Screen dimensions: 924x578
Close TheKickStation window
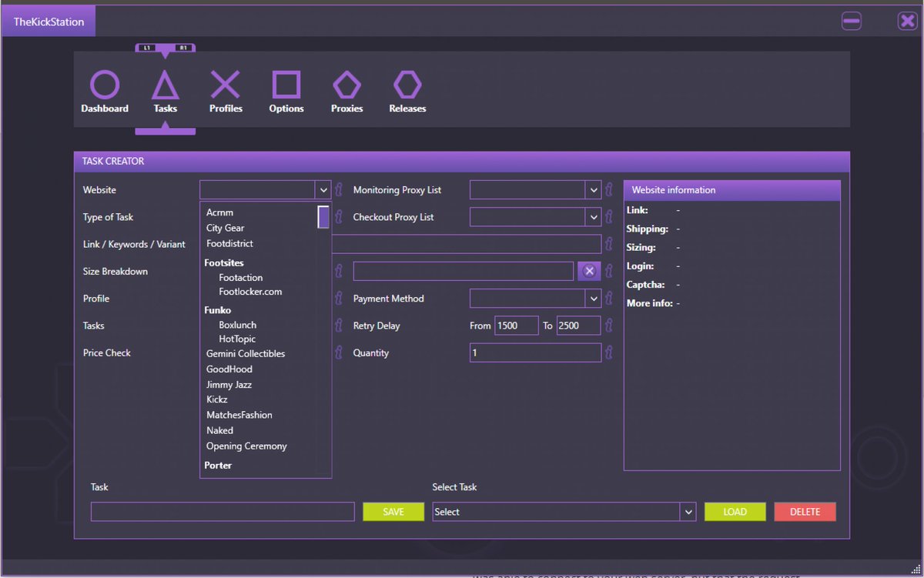[907, 21]
